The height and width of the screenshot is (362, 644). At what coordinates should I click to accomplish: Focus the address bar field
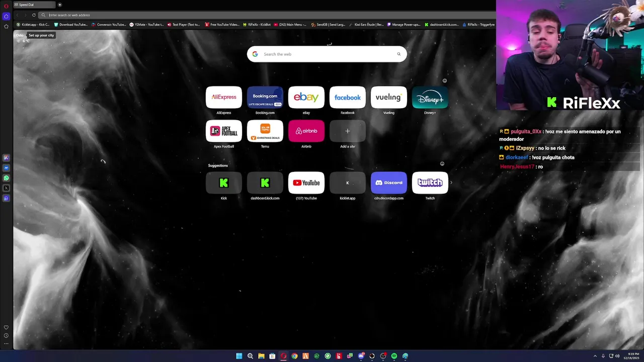click(x=267, y=15)
